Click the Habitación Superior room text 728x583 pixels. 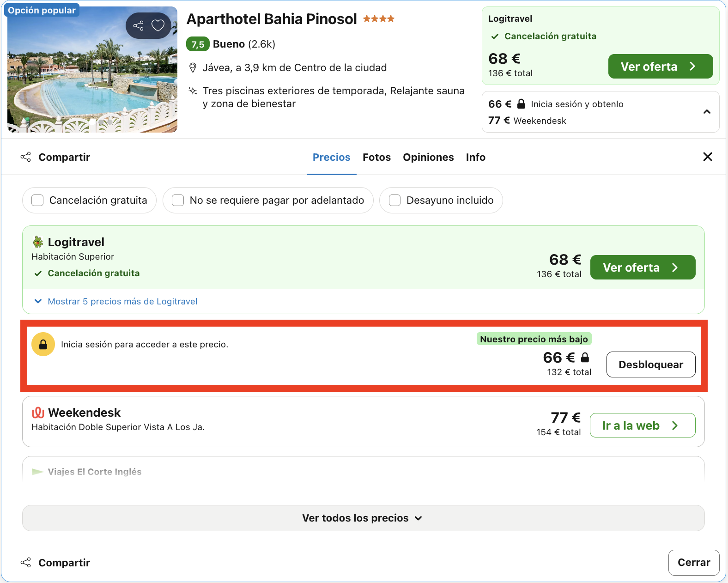[x=73, y=257]
